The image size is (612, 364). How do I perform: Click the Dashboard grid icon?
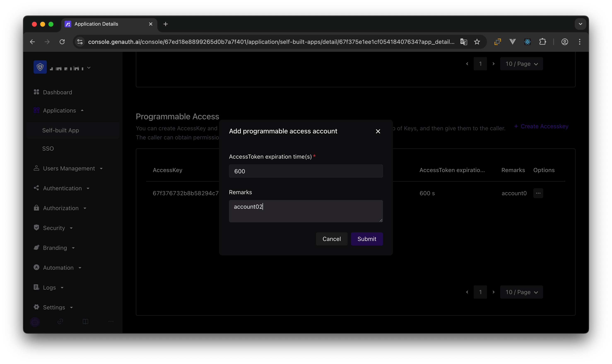pyautogui.click(x=36, y=92)
